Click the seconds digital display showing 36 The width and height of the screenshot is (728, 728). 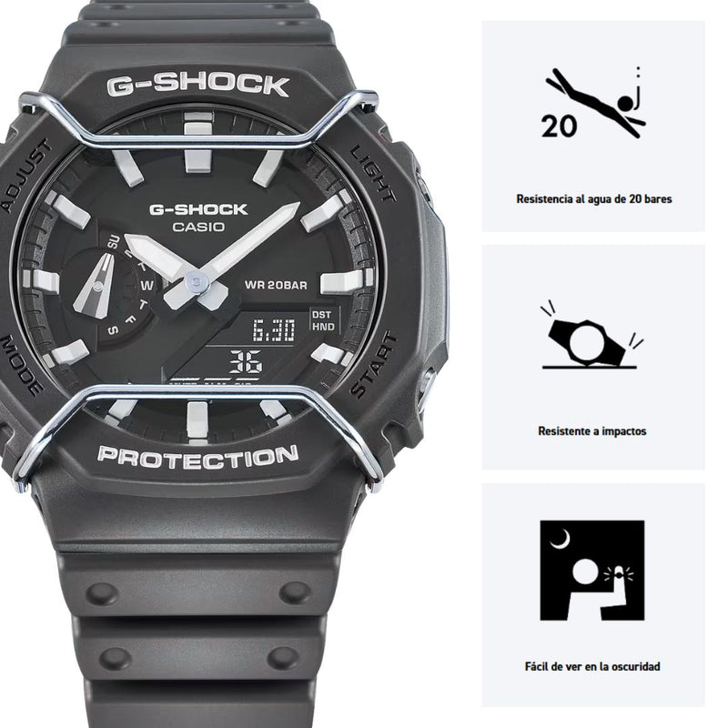(x=246, y=361)
